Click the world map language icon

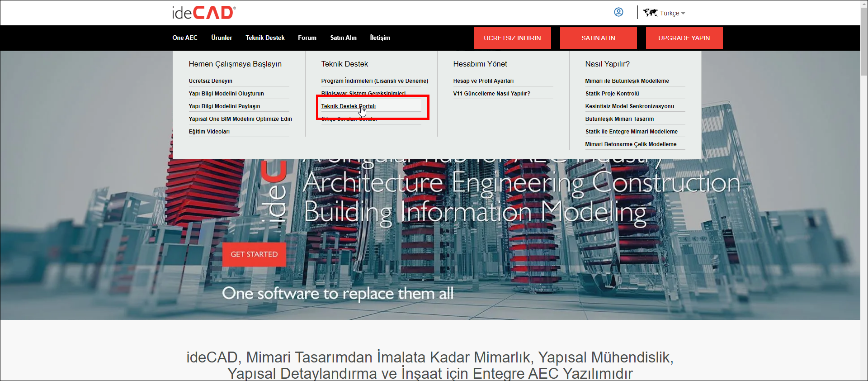(650, 13)
